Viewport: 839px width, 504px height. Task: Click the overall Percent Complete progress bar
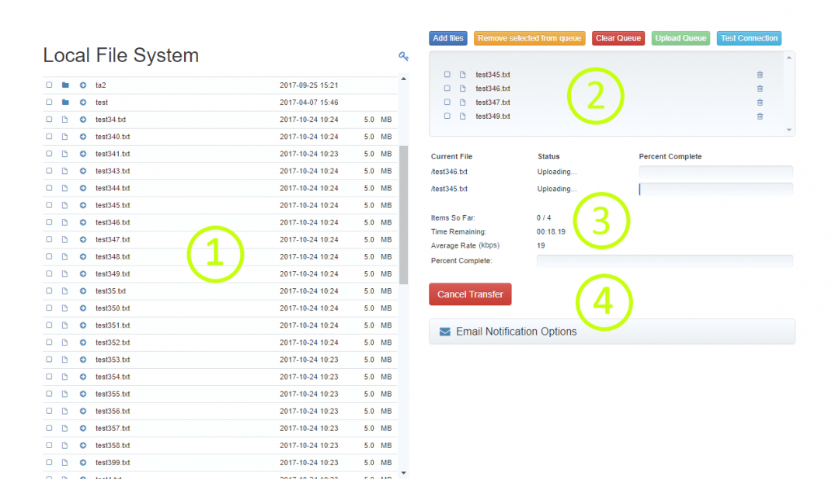[x=664, y=261]
